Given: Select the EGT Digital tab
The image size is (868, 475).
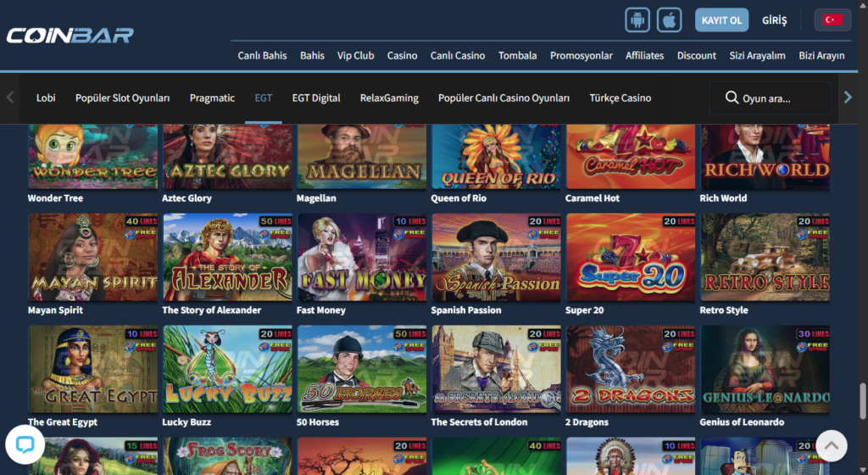Looking at the screenshot, I should click(x=316, y=98).
